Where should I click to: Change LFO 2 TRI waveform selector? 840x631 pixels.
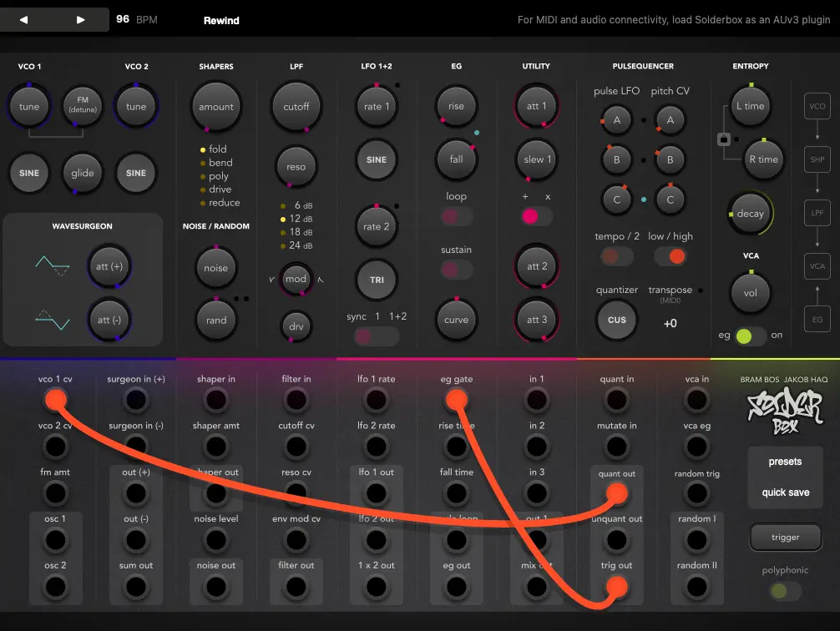point(377,280)
